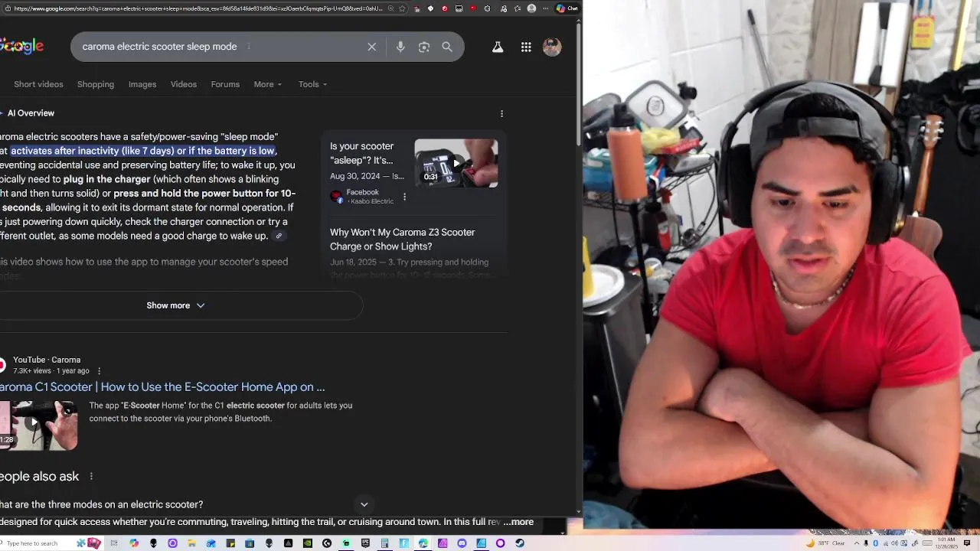Switch to the Images tab
Viewport: 980px width, 551px height.
142,84
